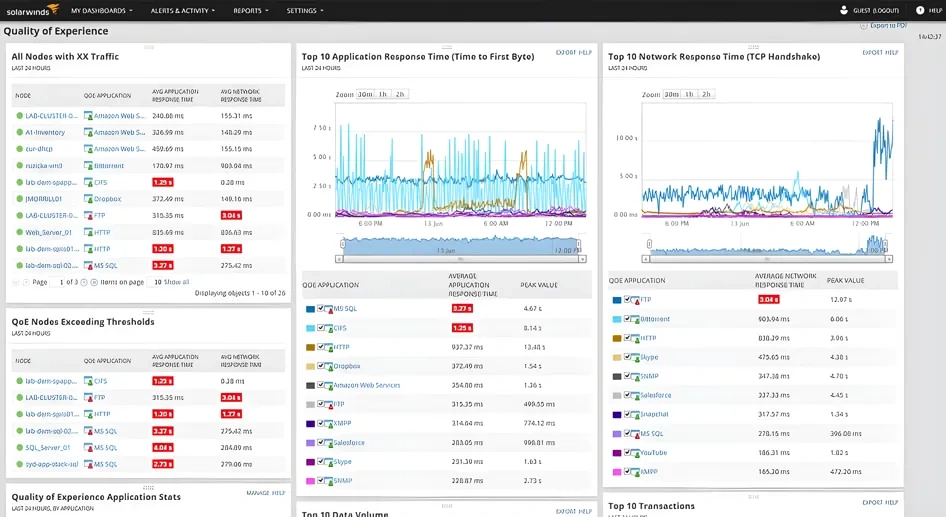This screenshot has width=946, height=517.
Task: Open the Settings menu
Action: point(305,10)
